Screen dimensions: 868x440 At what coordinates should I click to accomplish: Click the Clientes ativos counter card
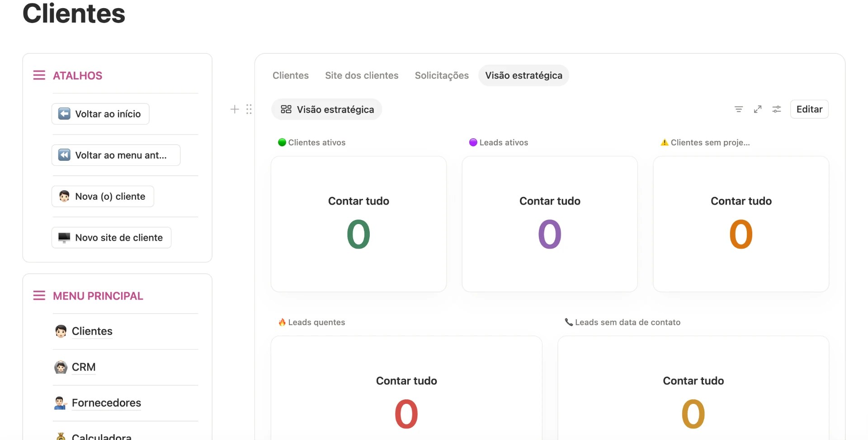tap(359, 224)
